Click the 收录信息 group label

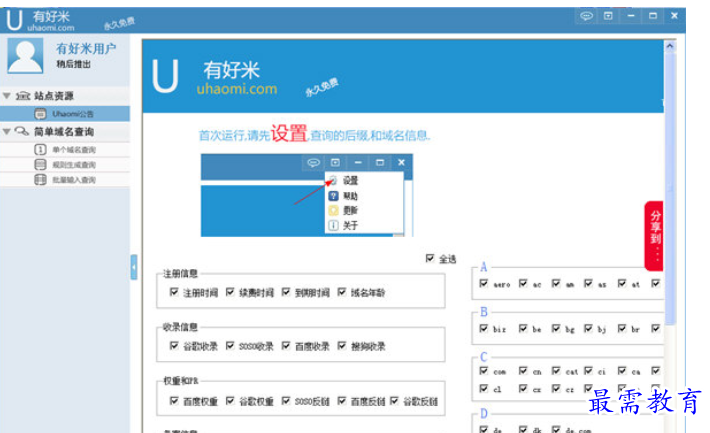180,327
